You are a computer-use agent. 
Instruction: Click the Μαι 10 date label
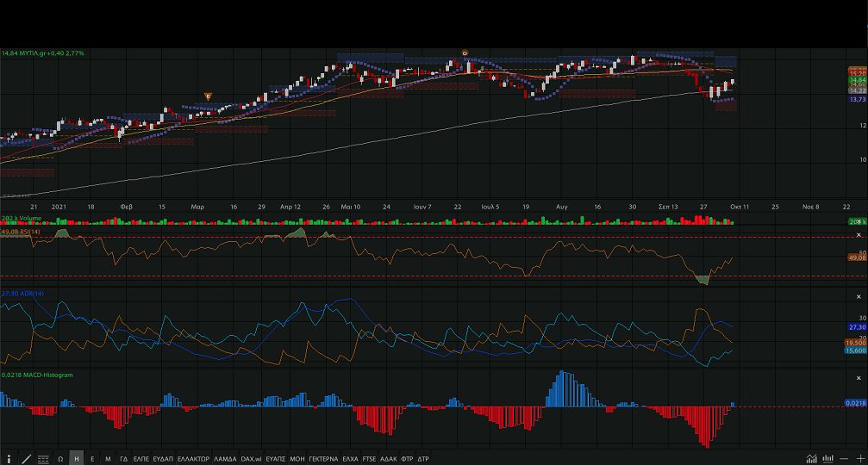(x=351, y=207)
